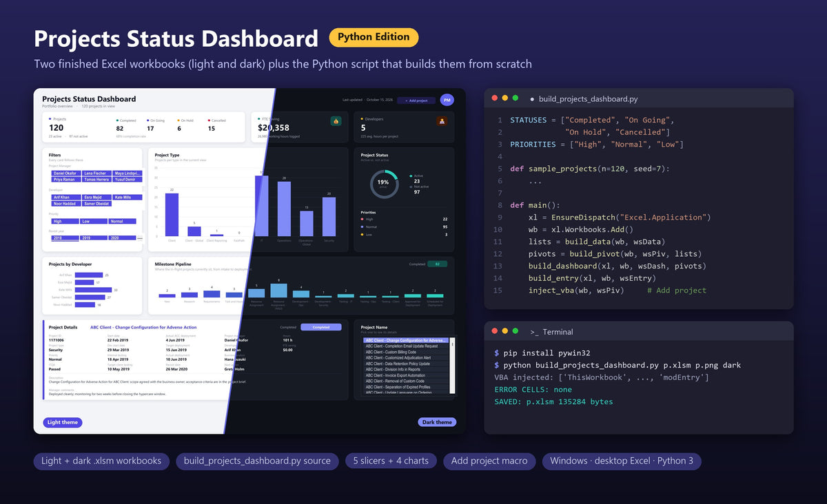Click 'Add project macro' tag
Viewport: 827px width, 504px height.
click(489, 461)
